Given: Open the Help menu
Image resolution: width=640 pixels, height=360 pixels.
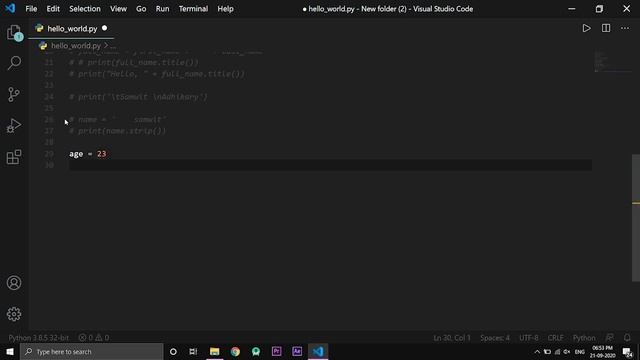Looking at the screenshot, I should pos(225,9).
